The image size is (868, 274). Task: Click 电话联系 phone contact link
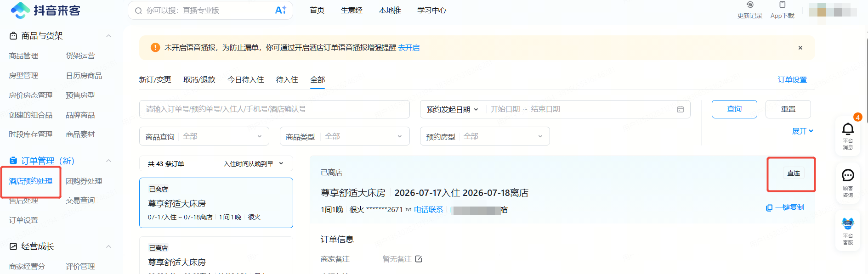[428, 210]
